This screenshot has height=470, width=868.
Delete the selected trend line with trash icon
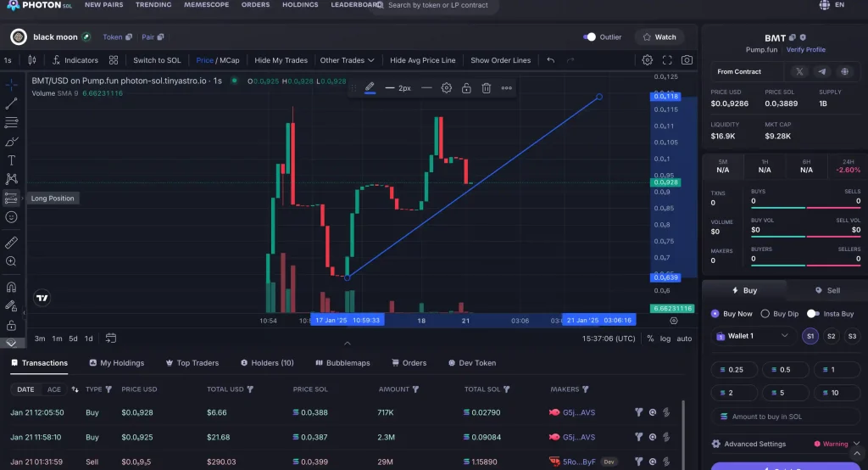487,88
